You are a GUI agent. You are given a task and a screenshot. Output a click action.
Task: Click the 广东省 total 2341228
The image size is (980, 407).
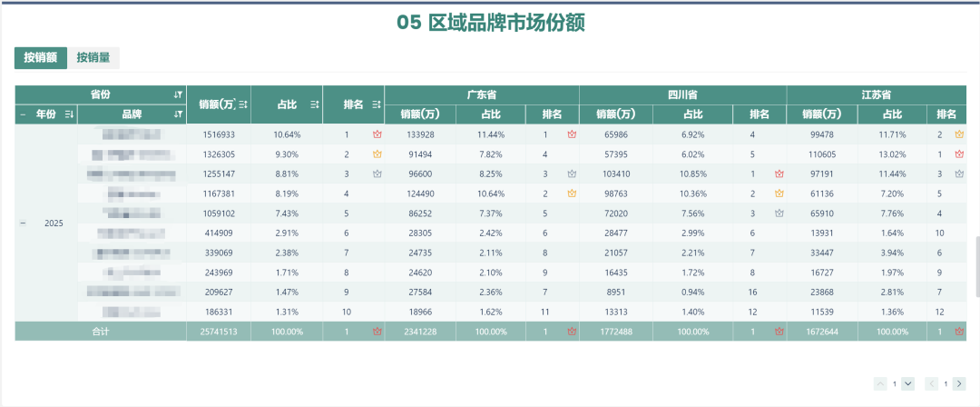click(420, 332)
